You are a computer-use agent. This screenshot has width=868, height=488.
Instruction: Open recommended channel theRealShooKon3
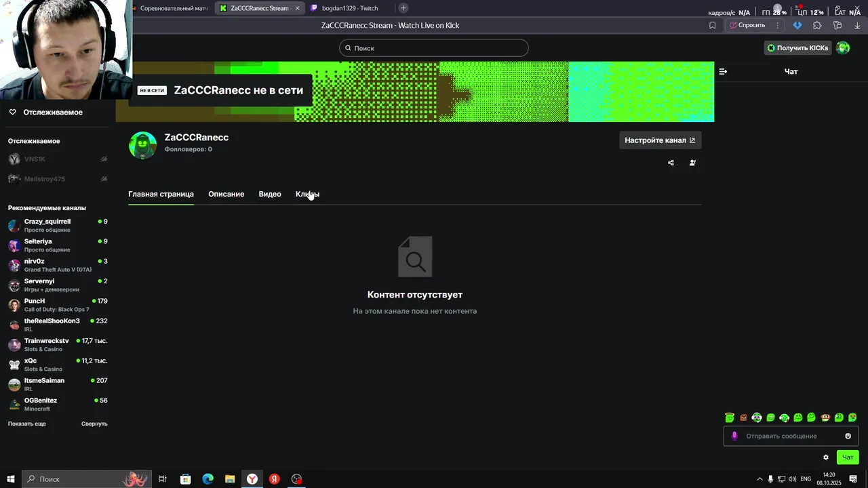click(58, 325)
